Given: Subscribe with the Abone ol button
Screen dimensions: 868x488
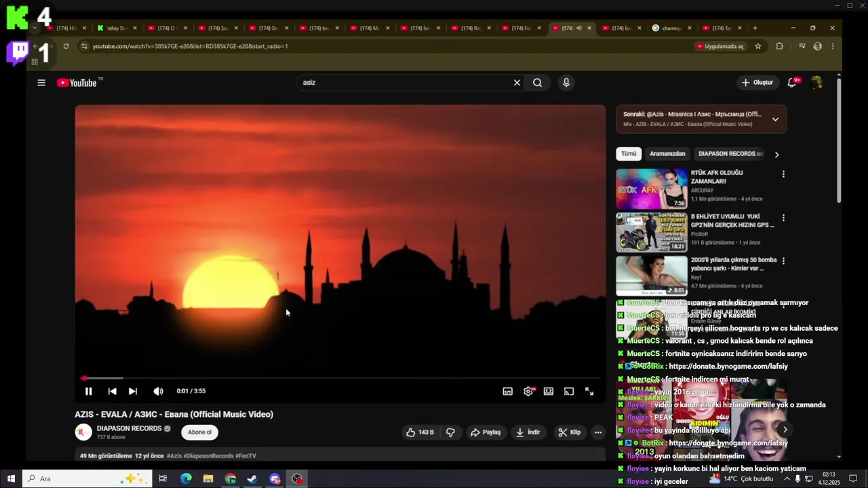Looking at the screenshot, I should coord(200,432).
